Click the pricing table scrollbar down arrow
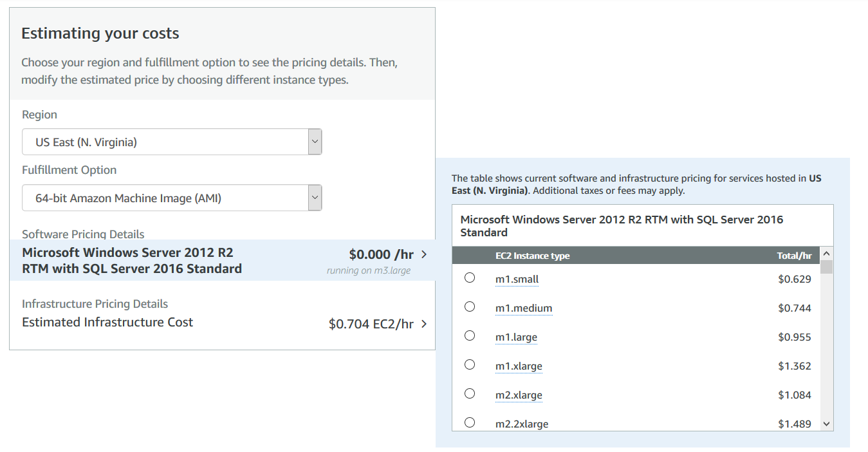This screenshot has height=452, width=868. click(827, 424)
